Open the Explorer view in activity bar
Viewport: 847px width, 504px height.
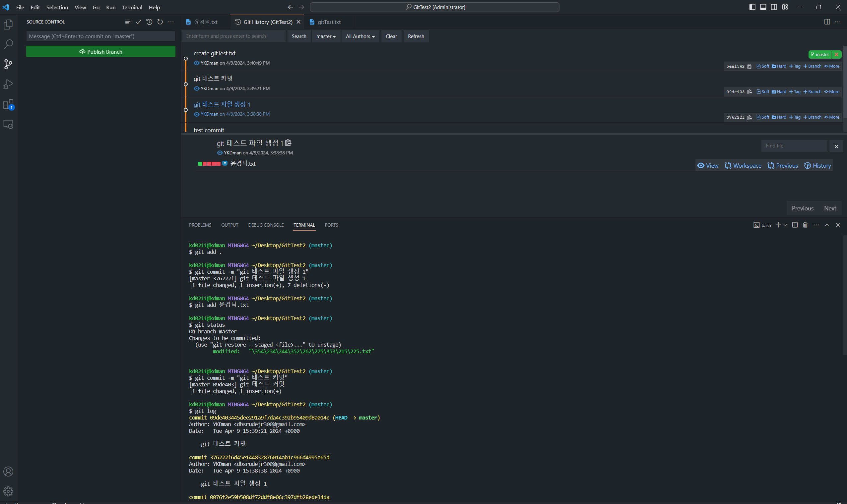point(8,25)
